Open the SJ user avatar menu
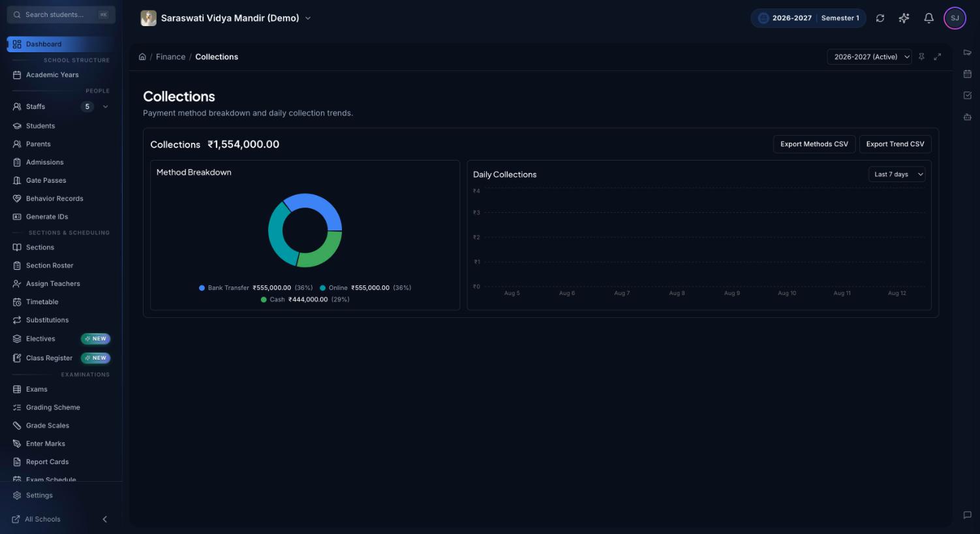Image resolution: width=980 pixels, height=534 pixels. [955, 18]
